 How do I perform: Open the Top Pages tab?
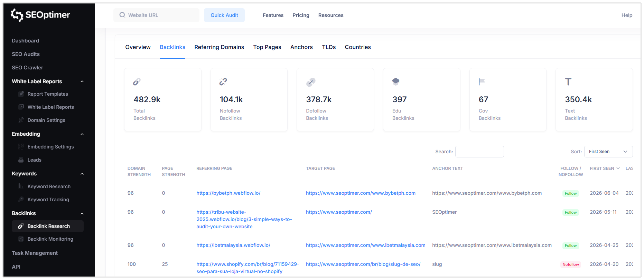coord(267,47)
